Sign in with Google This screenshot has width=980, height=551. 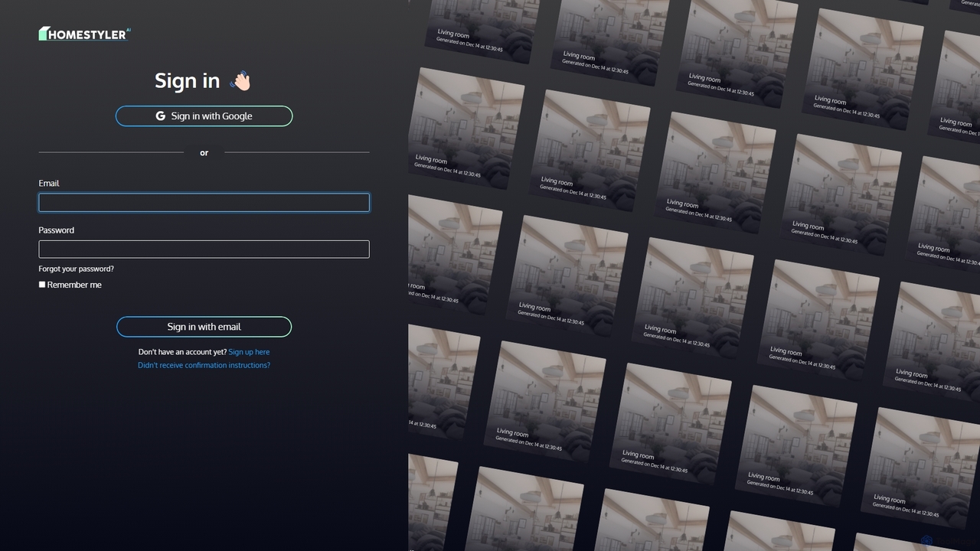click(x=204, y=116)
